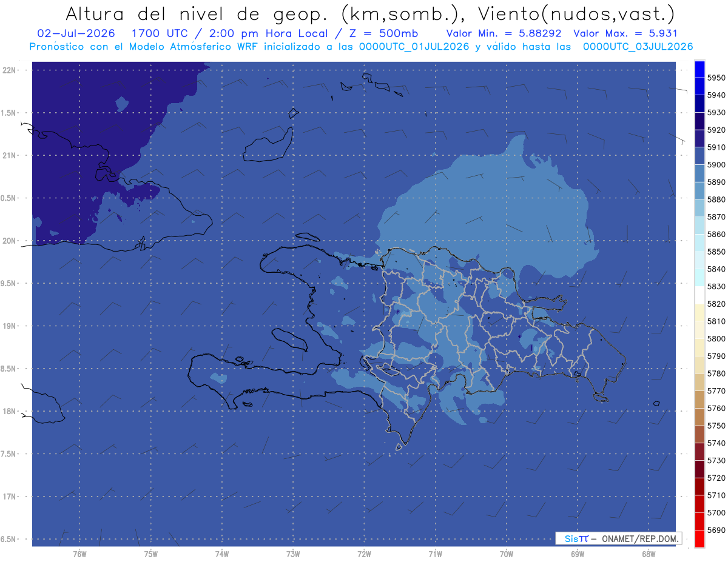
Task: Click the 5700 color scale label
Action: (716, 512)
